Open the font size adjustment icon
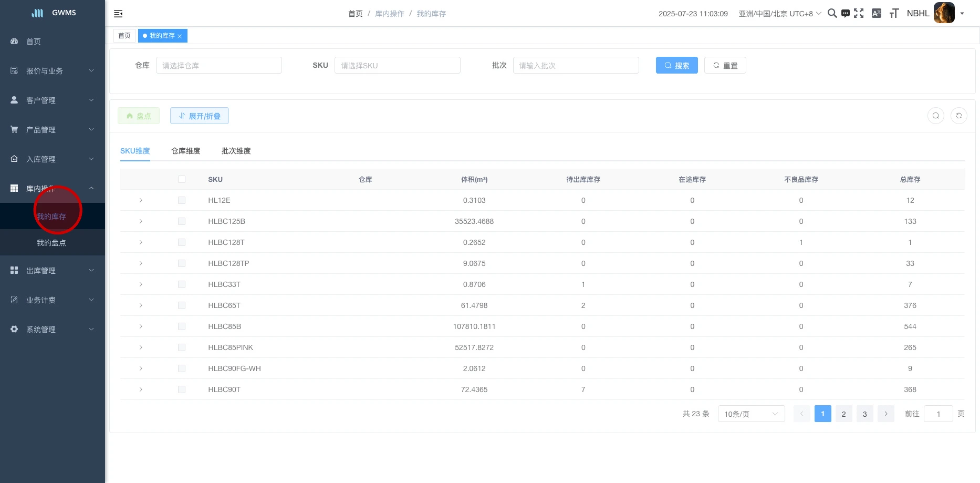Image resolution: width=980 pixels, height=483 pixels. (x=894, y=13)
